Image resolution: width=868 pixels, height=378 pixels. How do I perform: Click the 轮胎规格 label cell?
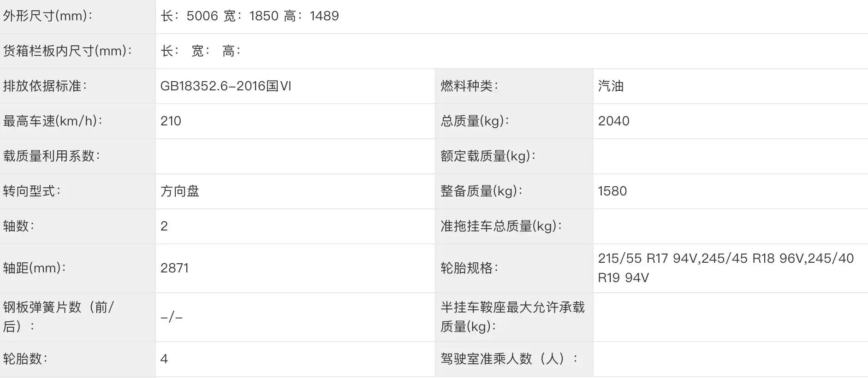tap(514, 268)
